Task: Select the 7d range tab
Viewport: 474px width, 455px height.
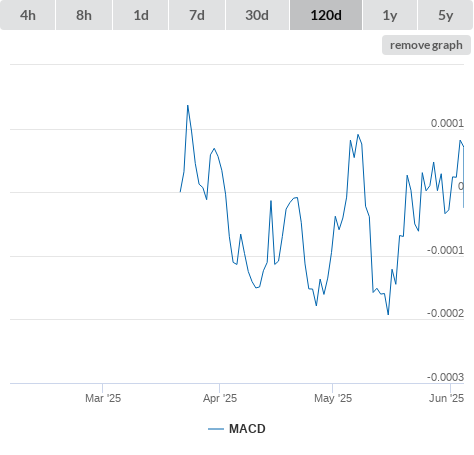Action: point(197,15)
